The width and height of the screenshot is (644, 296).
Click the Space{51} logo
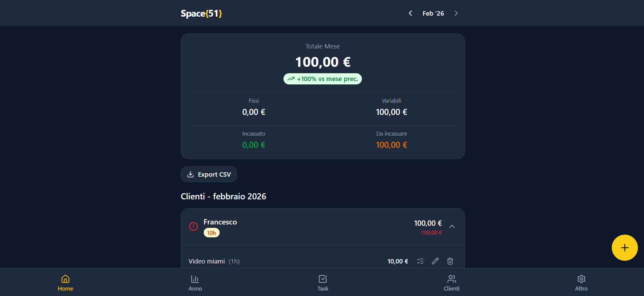tap(201, 14)
